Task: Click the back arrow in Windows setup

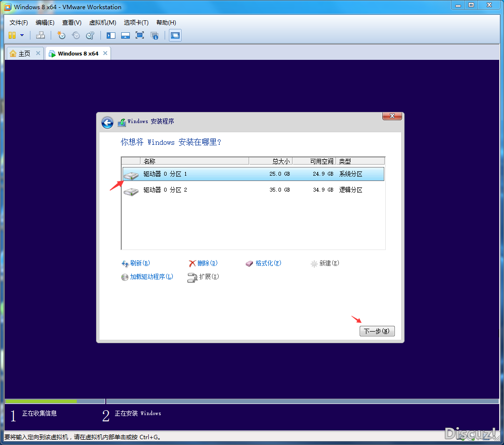Action: point(107,123)
